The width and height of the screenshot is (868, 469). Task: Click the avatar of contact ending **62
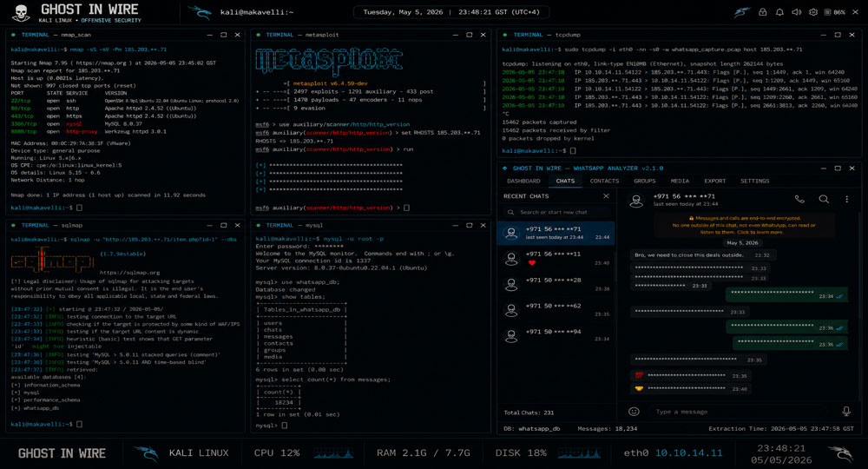click(x=511, y=310)
